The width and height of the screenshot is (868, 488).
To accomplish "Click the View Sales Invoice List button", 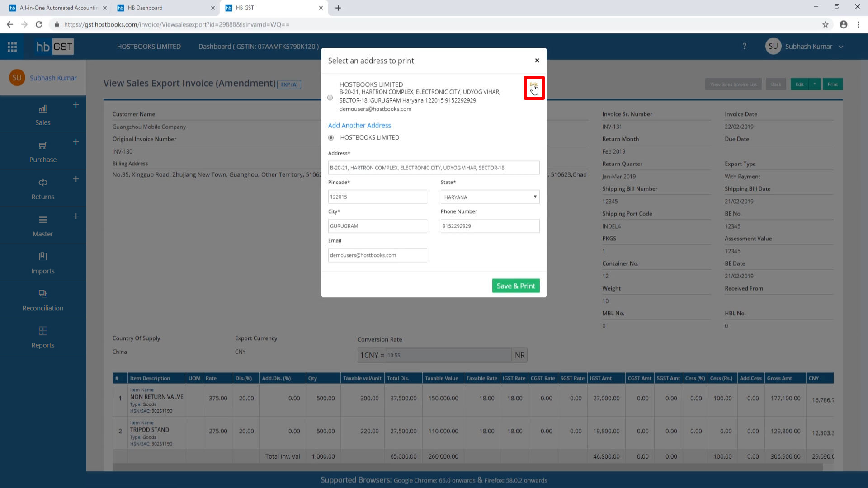I will pos(733,84).
